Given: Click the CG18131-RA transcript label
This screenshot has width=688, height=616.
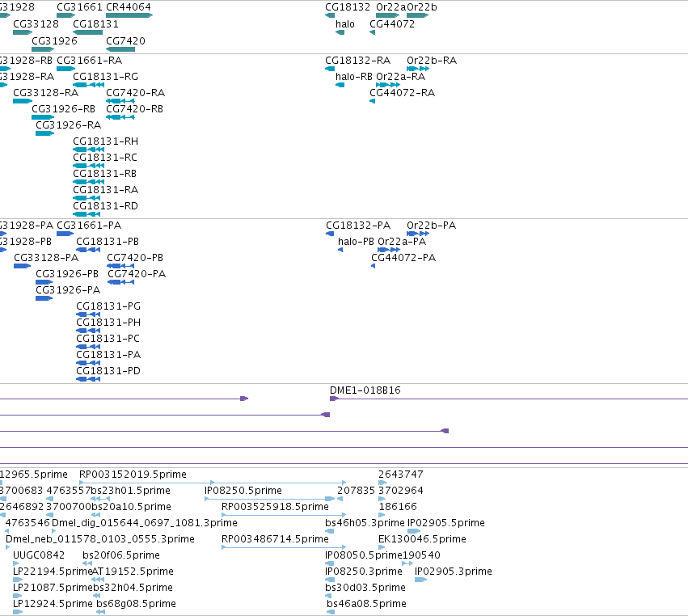Looking at the screenshot, I should 105,190.
